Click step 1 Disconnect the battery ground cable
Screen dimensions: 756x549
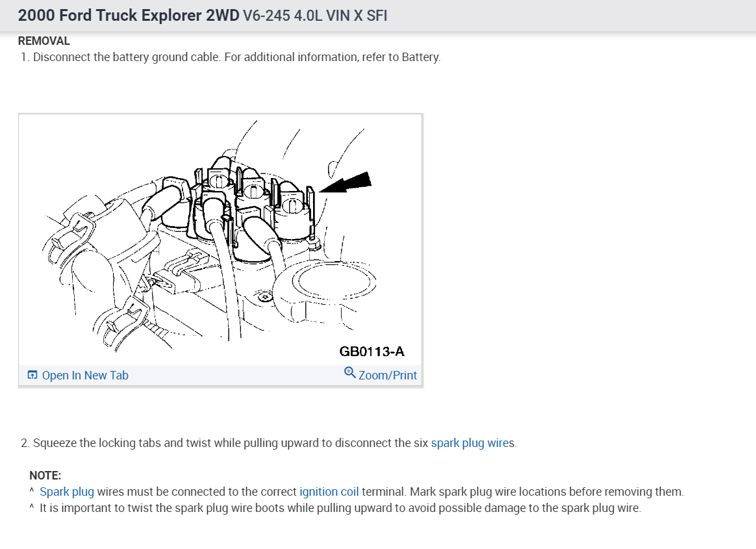pos(231,57)
